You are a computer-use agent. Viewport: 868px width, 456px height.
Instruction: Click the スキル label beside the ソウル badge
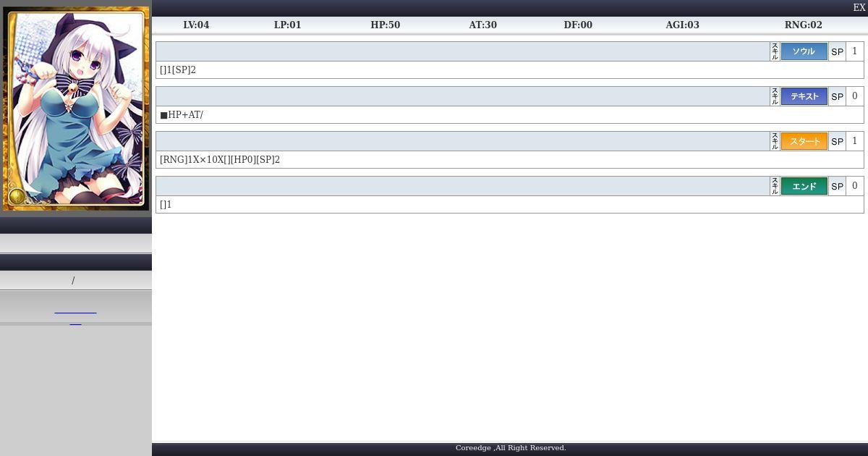coord(775,51)
